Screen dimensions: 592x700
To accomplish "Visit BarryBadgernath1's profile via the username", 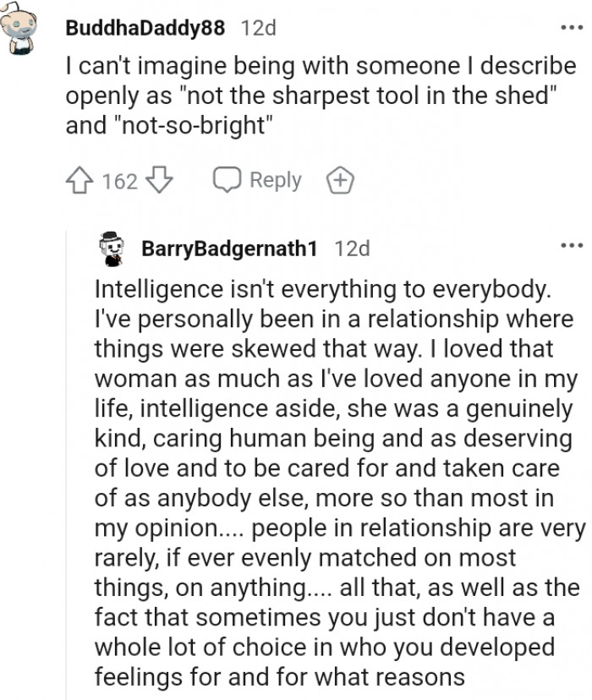I will 230,249.
